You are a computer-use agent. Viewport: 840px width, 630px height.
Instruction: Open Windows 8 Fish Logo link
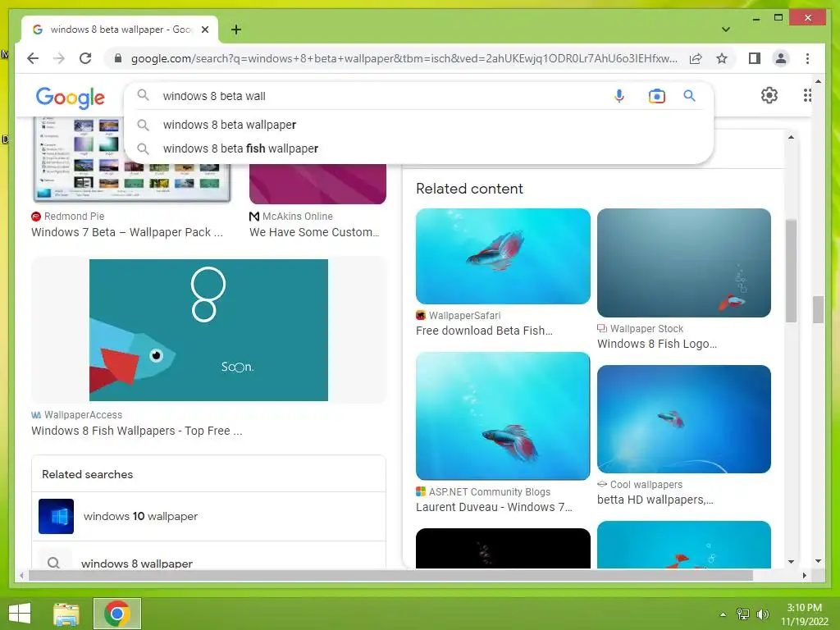(x=657, y=344)
